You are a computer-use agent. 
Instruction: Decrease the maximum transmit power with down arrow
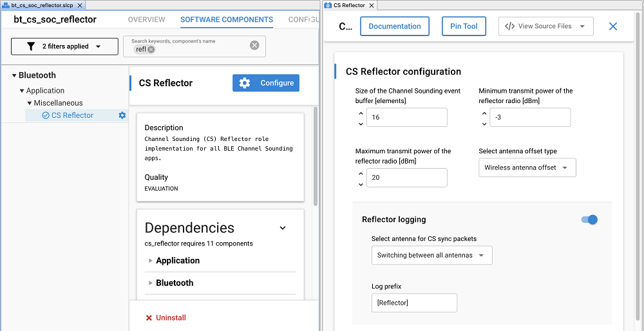coord(359,185)
